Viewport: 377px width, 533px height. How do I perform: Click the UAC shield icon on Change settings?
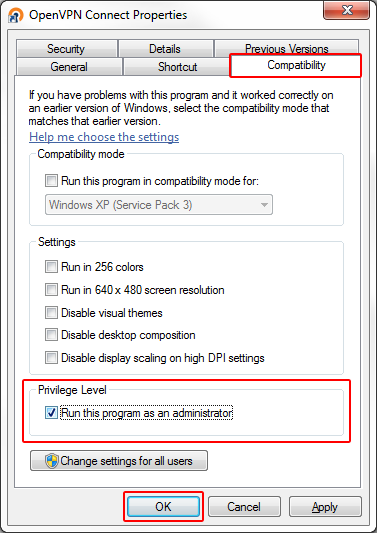coord(52,461)
